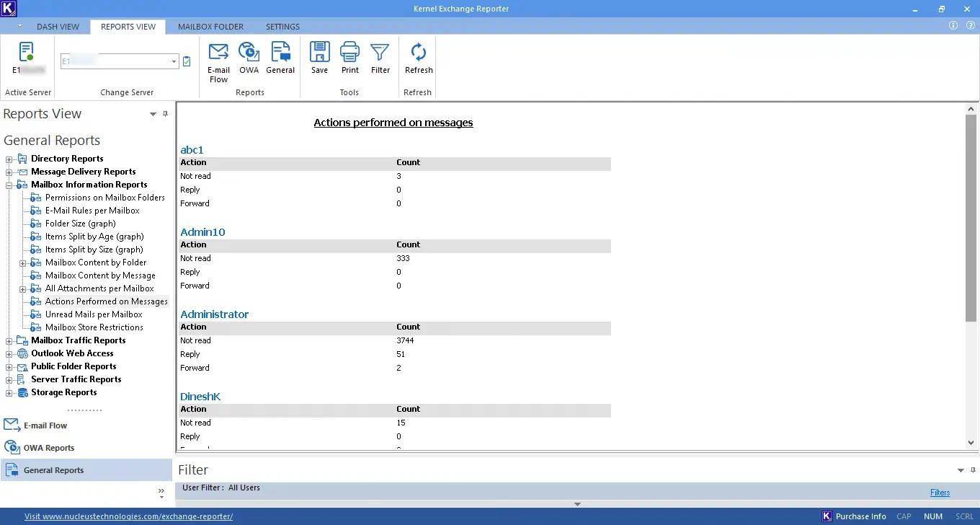The width and height of the screenshot is (980, 525).
Task: Open the MAILBOX FOLDER tab
Action: click(210, 27)
